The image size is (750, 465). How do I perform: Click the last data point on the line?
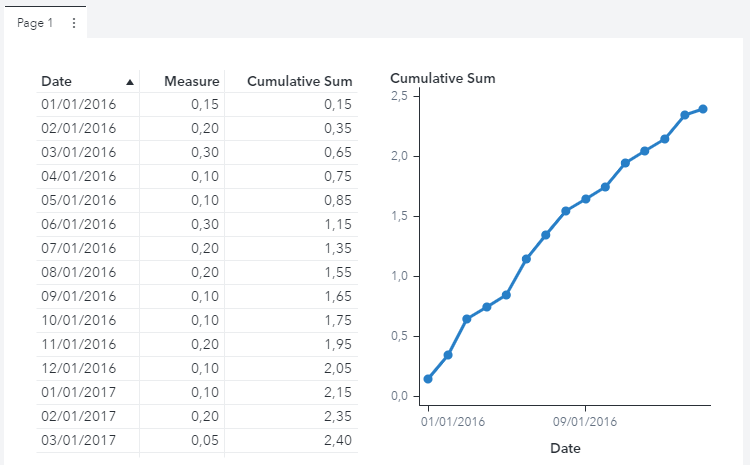point(703,109)
